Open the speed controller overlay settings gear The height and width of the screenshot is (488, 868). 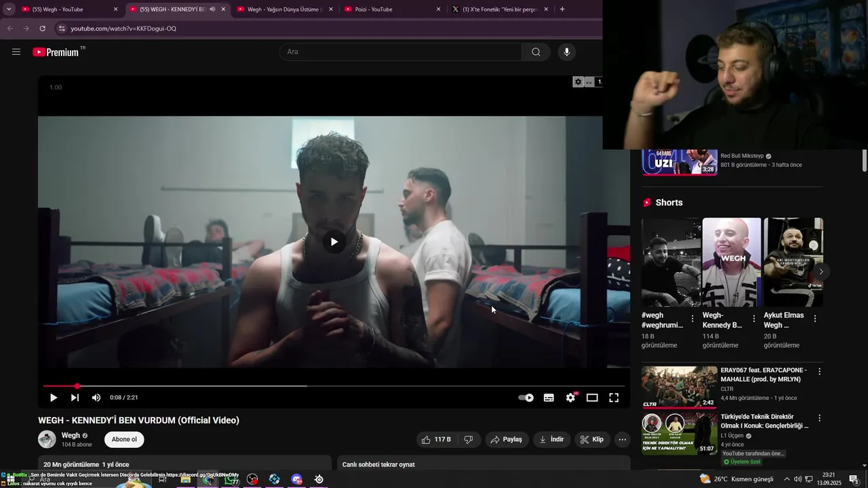pyautogui.click(x=578, y=82)
